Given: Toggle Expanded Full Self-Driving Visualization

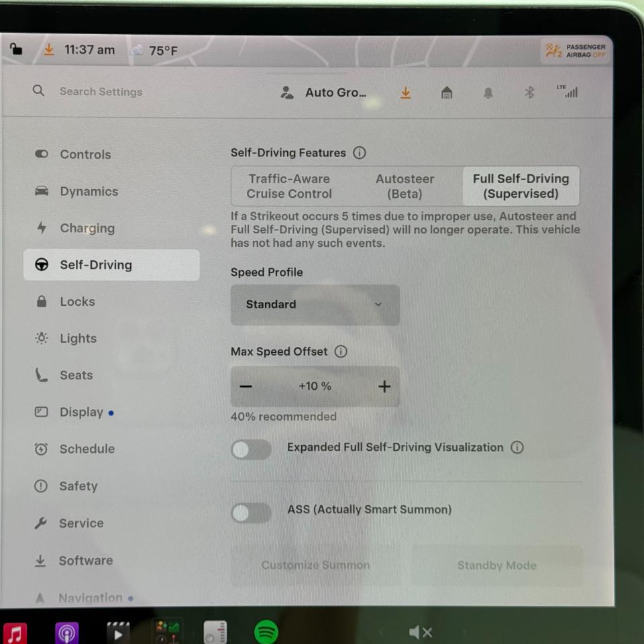Looking at the screenshot, I should tap(252, 449).
